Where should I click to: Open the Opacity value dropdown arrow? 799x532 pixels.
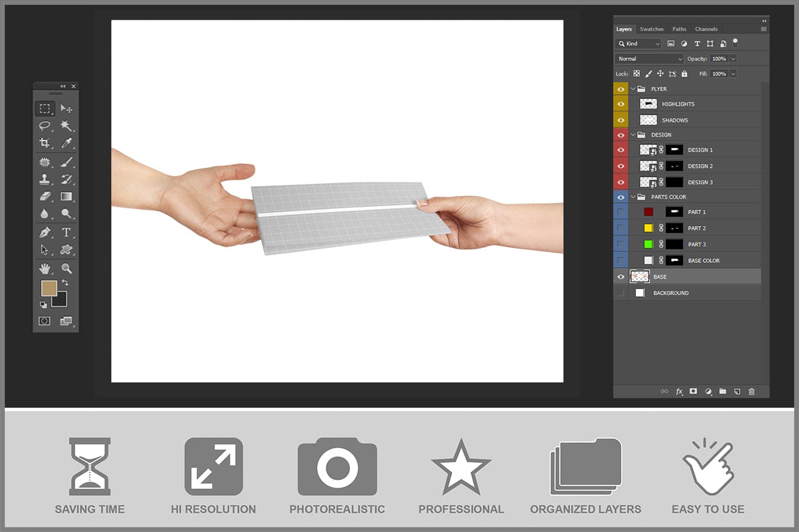coord(733,59)
